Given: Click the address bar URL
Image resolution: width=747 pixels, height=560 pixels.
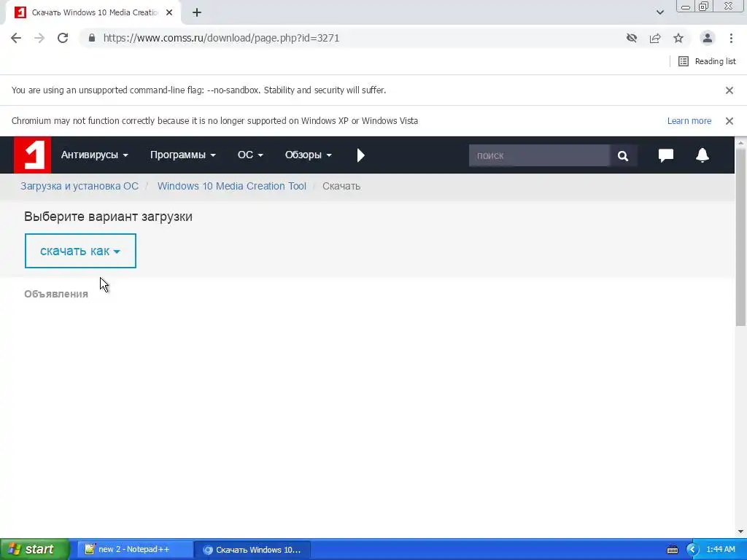Looking at the screenshot, I should [221, 38].
